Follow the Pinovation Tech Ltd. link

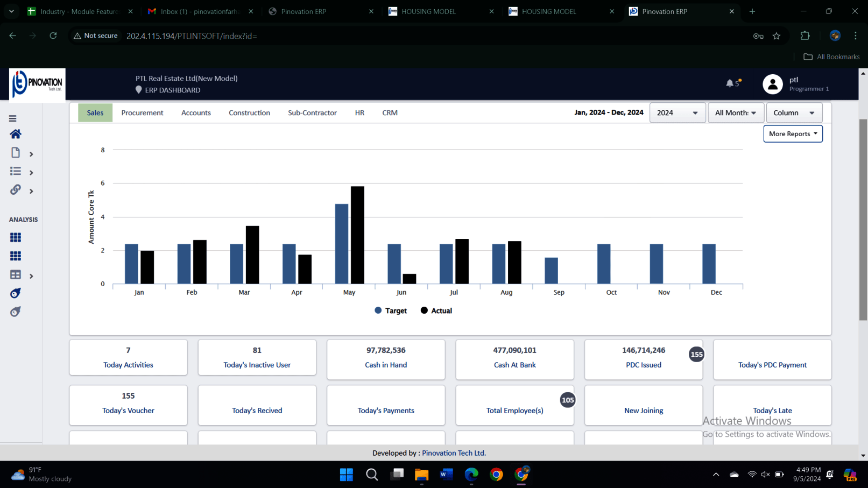[454, 453]
